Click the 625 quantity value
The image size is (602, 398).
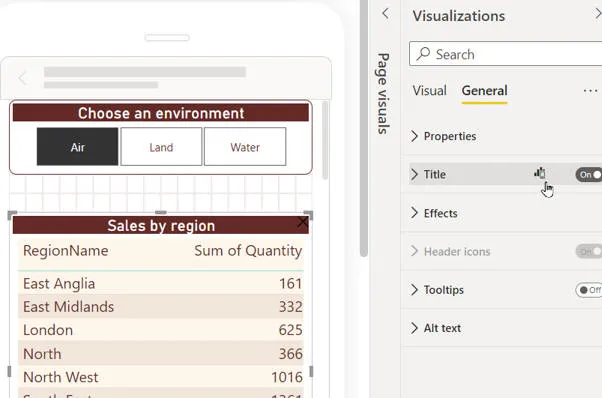coord(291,330)
